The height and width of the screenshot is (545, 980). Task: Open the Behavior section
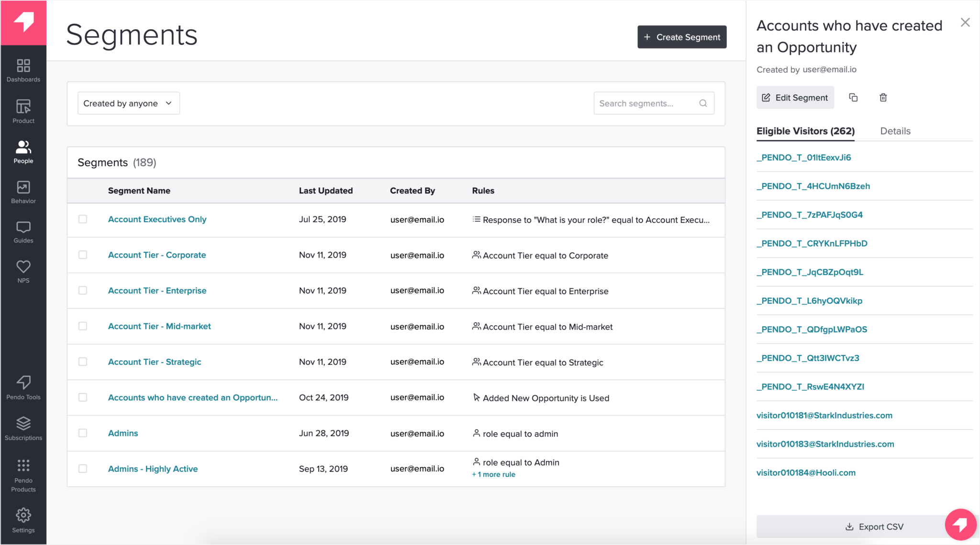click(x=23, y=191)
